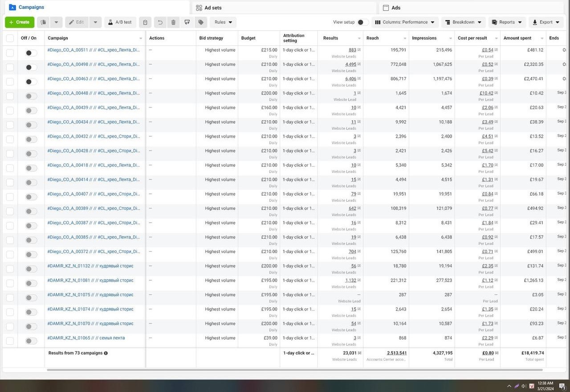This screenshot has height=392, width=570.
Task: Click the tag label icon in toolbar
Action: [201, 22]
